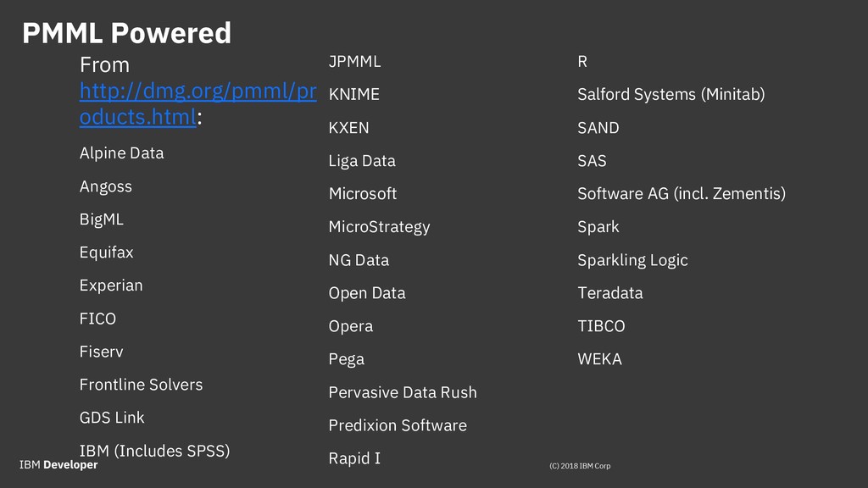868x488 pixels.
Task: Click Software AG (incl. Zementis)
Action: 682,194
